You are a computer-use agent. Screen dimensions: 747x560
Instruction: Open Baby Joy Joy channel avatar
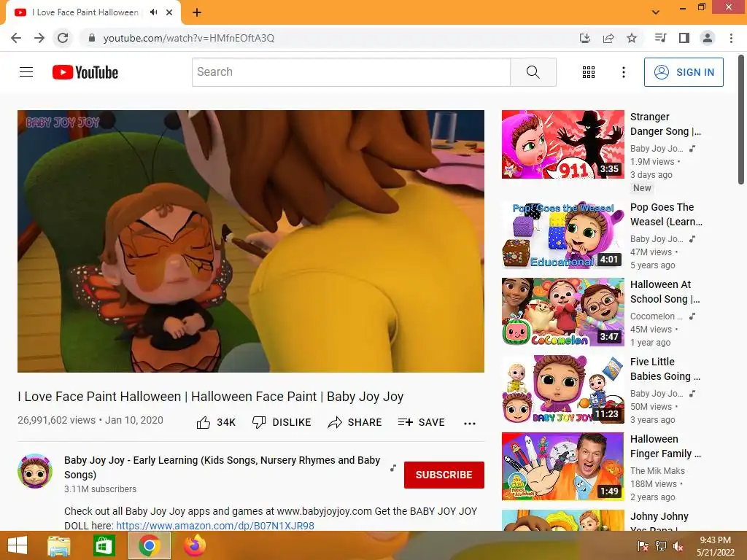pos(35,471)
